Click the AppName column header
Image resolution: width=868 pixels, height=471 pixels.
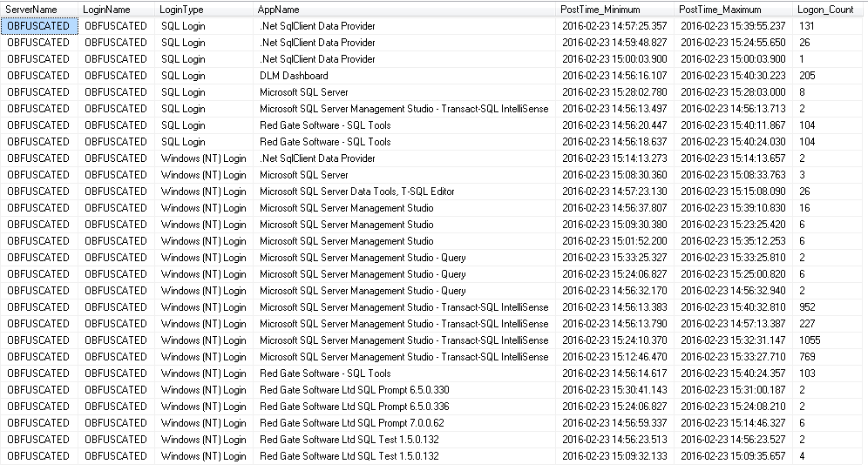point(279,9)
